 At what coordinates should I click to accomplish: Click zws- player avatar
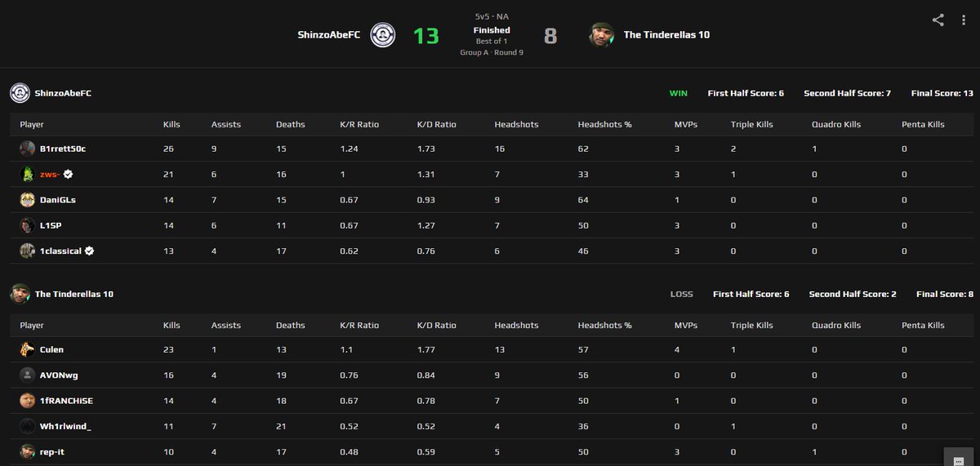pos(28,174)
